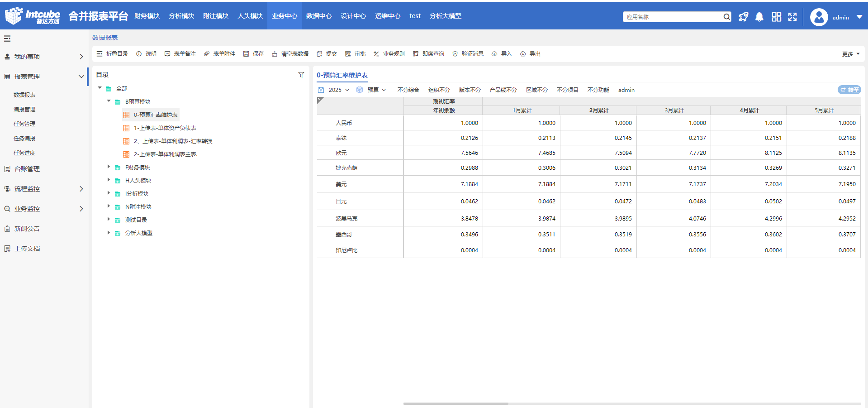Toggle 表单附件 form attachments panel
Image resolution: width=868 pixels, height=408 pixels.
point(219,53)
